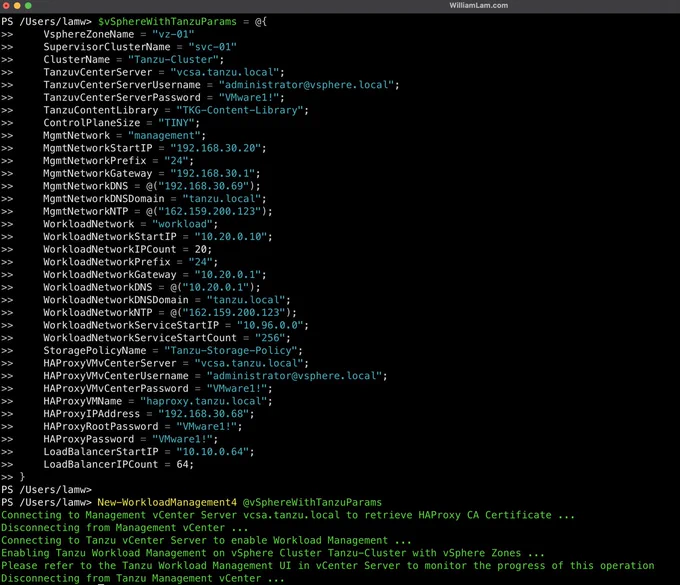Click the "Please refer to the Tanzu" line
This screenshot has width=680, height=585.
(x=327, y=565)
